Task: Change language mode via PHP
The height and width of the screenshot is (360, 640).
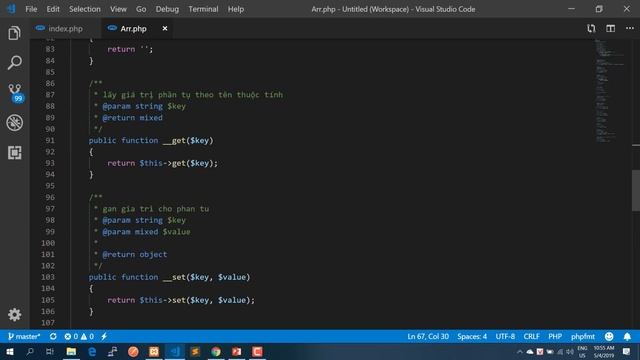Action: point(555,336)
